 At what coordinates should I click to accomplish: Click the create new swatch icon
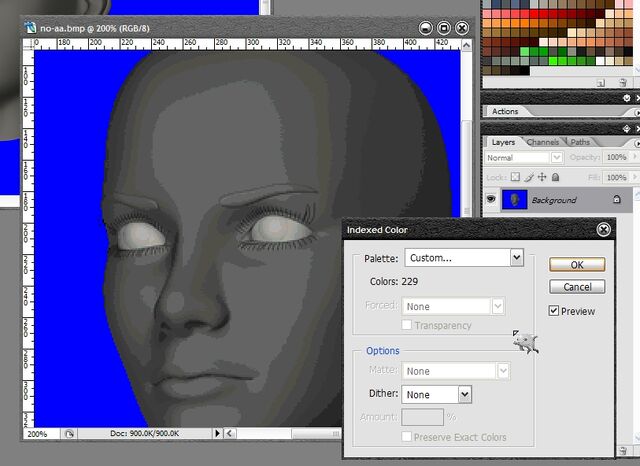click(601, 83)
